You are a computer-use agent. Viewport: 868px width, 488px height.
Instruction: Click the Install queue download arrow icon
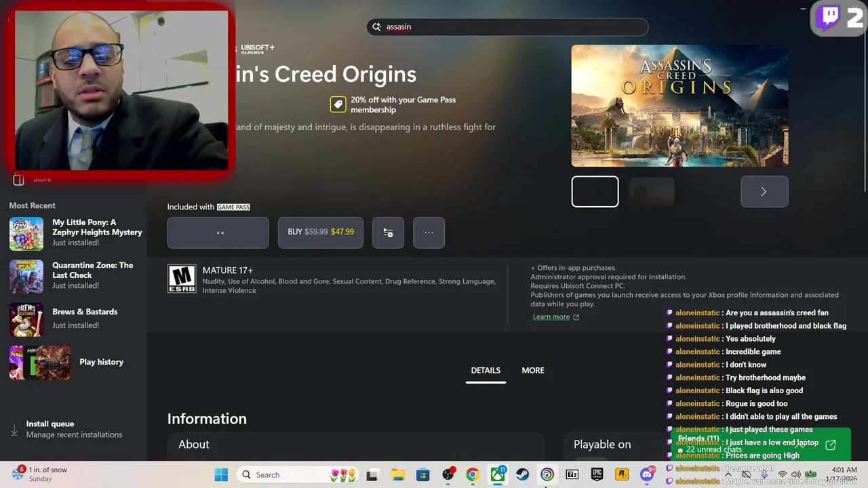[x=14, y=430]
